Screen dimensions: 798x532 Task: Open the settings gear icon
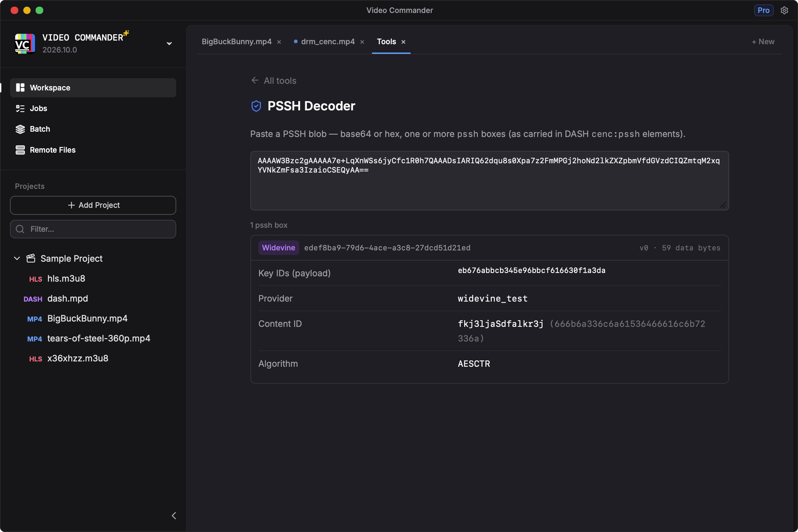coord(784,10)
